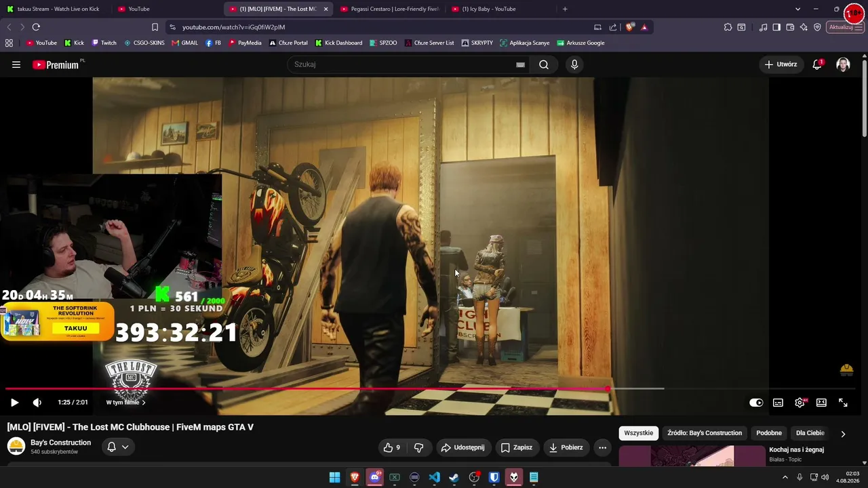
Task: Dislike the video
Action: pyautogui.click(x=419, y=447)
